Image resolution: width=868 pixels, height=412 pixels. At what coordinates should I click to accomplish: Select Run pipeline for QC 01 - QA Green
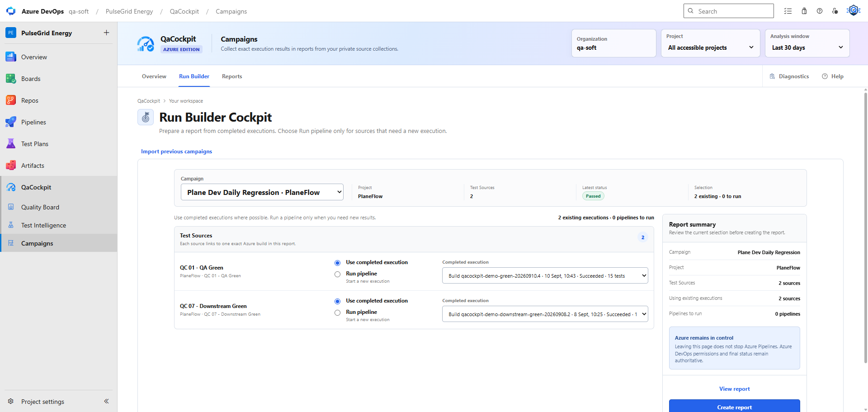coord(337,274)
